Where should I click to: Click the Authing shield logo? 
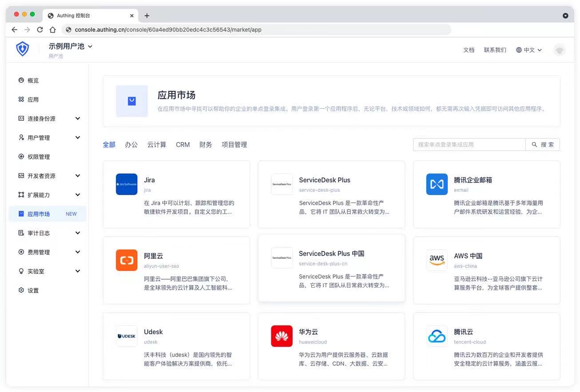22,49
